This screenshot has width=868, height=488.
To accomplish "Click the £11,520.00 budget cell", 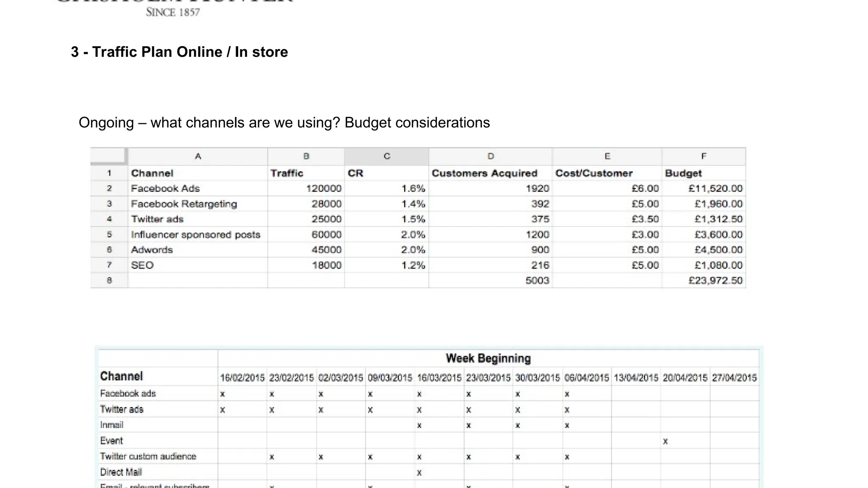I will tap(704, 189).
